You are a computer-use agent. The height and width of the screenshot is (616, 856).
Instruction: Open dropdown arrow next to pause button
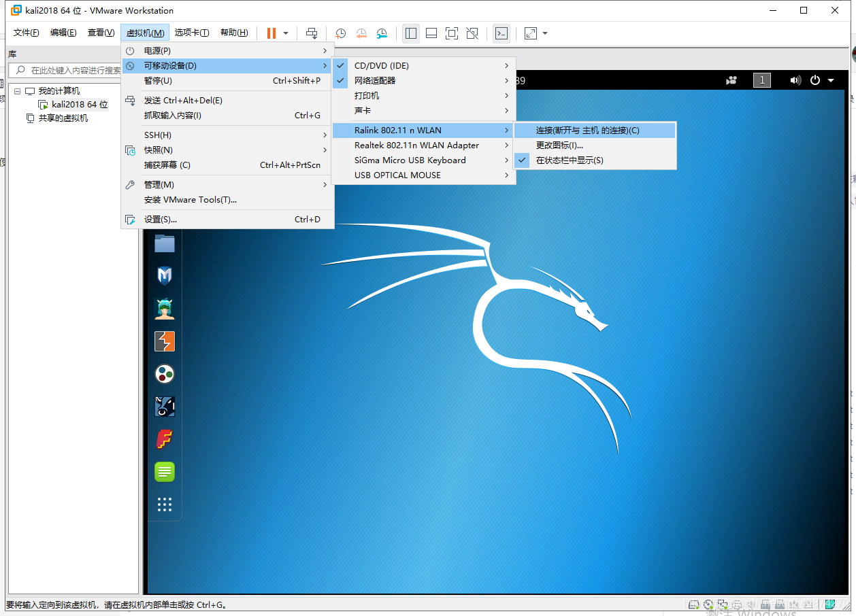click(286, 33)
